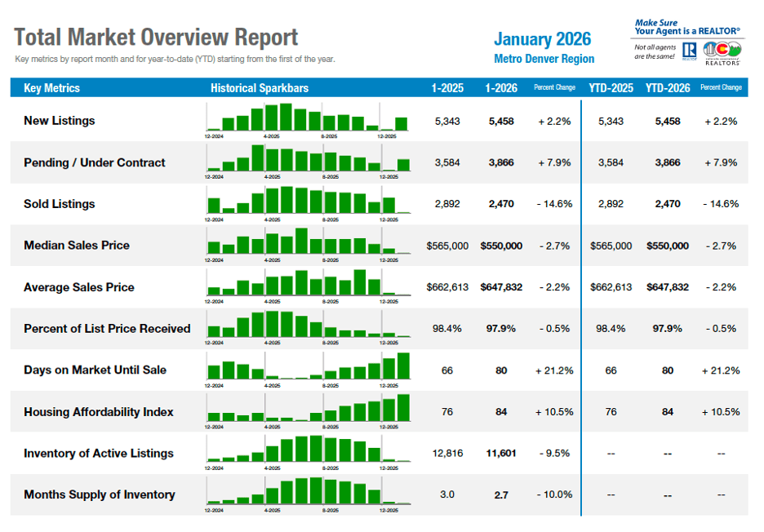
Task: Select the Metro Denver Region label
Action: coord(544,59)
